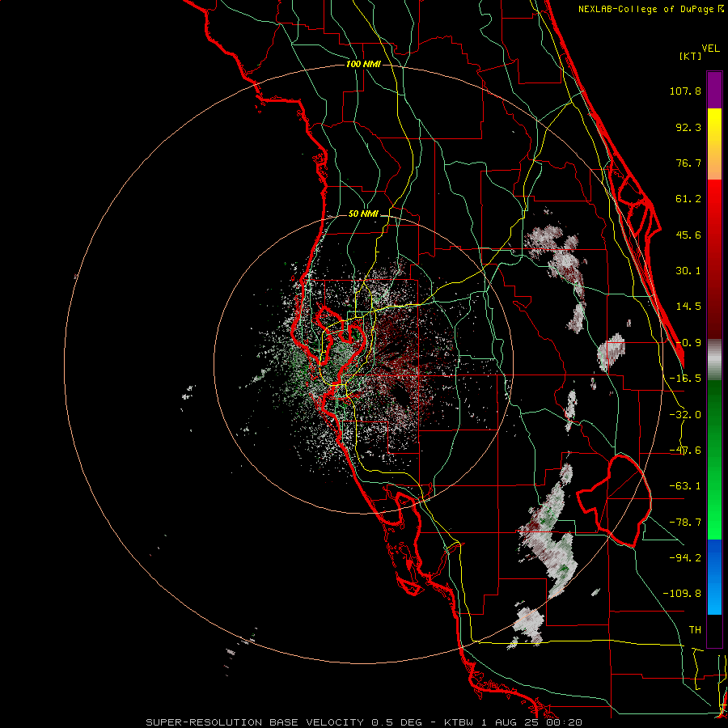Screen dimensions: 728x728
Task: Click the [KT] units label
Action: tap(691, 56)
